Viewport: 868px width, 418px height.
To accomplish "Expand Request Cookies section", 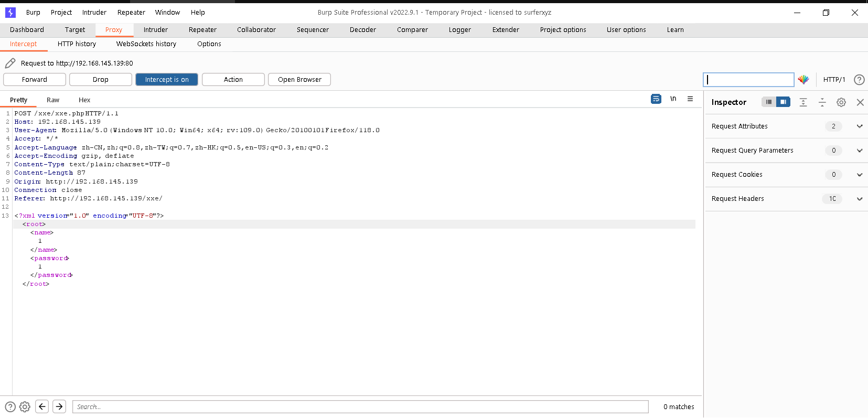I will [860, 175].
